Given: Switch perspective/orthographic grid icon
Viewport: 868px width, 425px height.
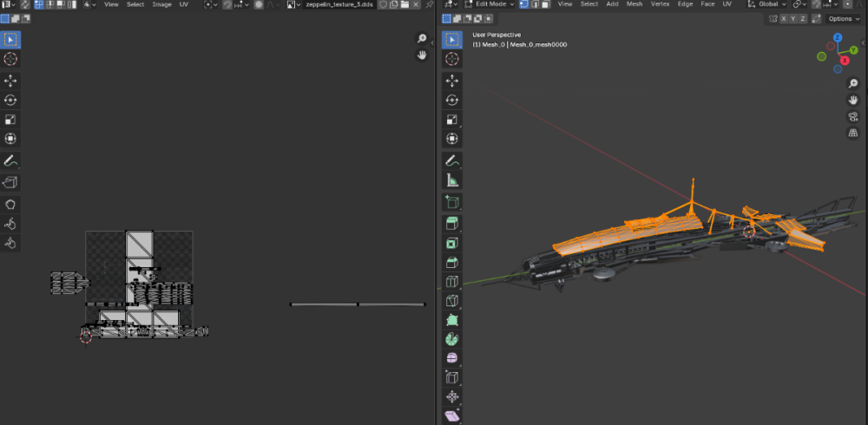Looking at the screenshot, I should [x=853, y=133].
